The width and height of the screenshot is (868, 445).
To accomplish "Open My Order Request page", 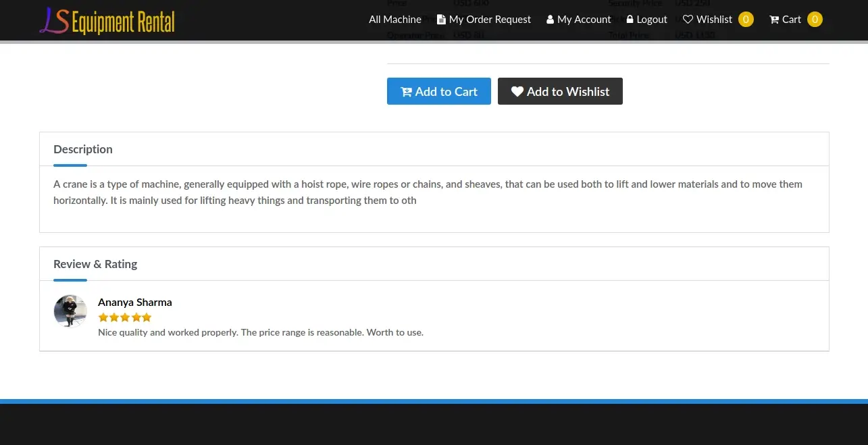I will click(484, 20).
